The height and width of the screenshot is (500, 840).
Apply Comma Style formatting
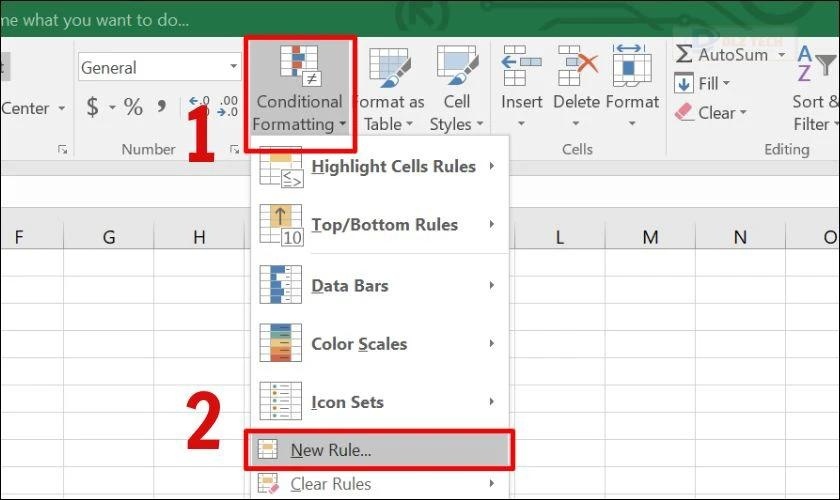(161, 106)
